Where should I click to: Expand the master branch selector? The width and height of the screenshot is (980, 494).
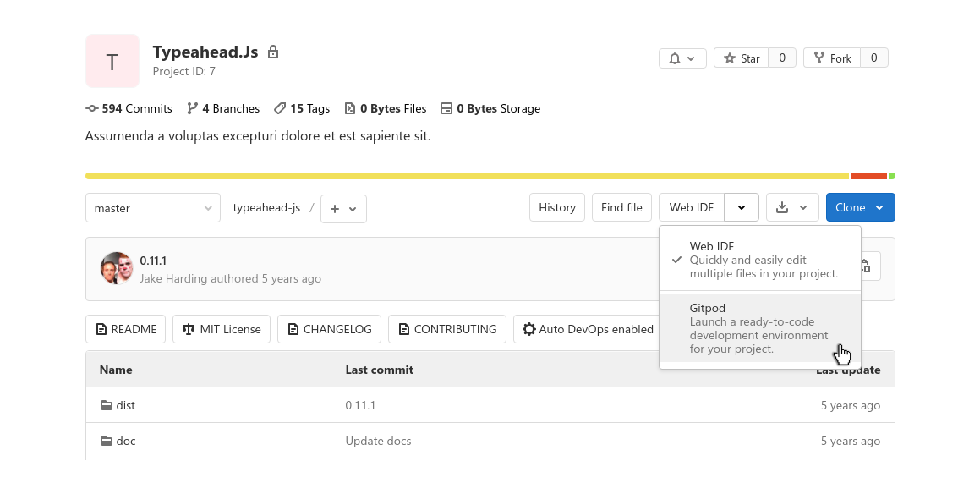coord(152,207)
